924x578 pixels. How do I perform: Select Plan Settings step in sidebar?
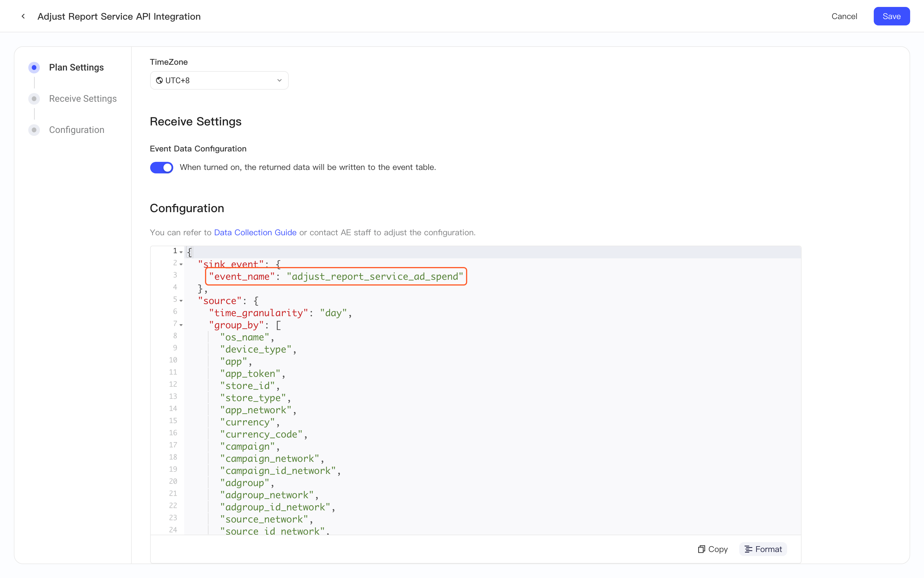tap(76, 67)
